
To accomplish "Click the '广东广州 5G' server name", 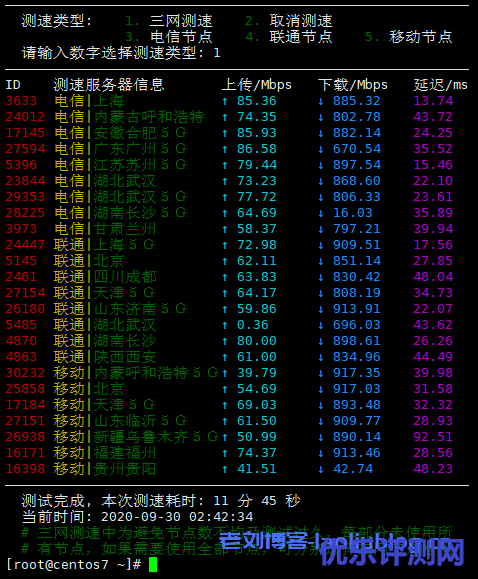I will tap(140, 149).
